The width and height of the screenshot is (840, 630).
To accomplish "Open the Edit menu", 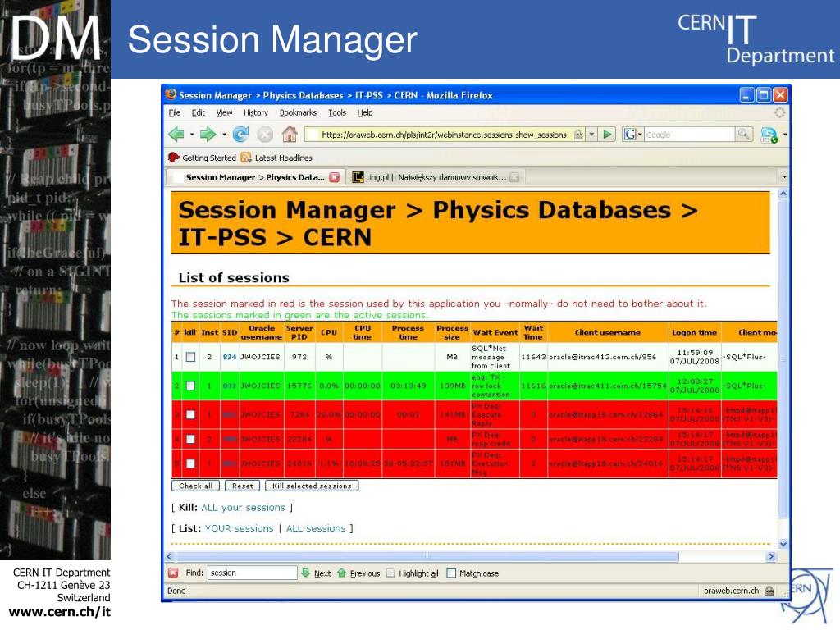I will point(199,112).
